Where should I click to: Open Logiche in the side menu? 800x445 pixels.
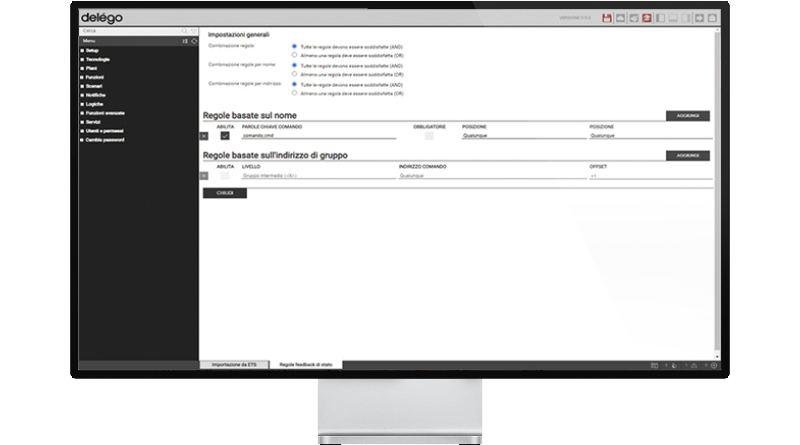pyautogui.click(x=94, y=104)
